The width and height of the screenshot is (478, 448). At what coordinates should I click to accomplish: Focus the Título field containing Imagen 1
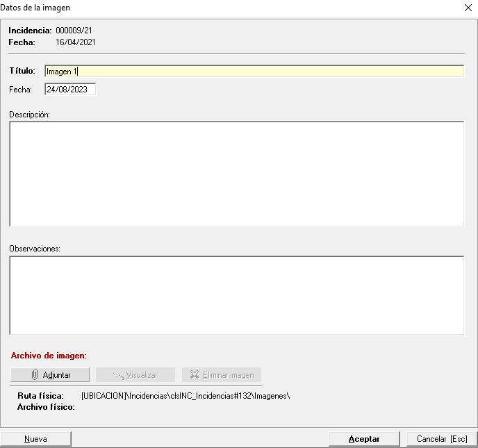point(254,71)
